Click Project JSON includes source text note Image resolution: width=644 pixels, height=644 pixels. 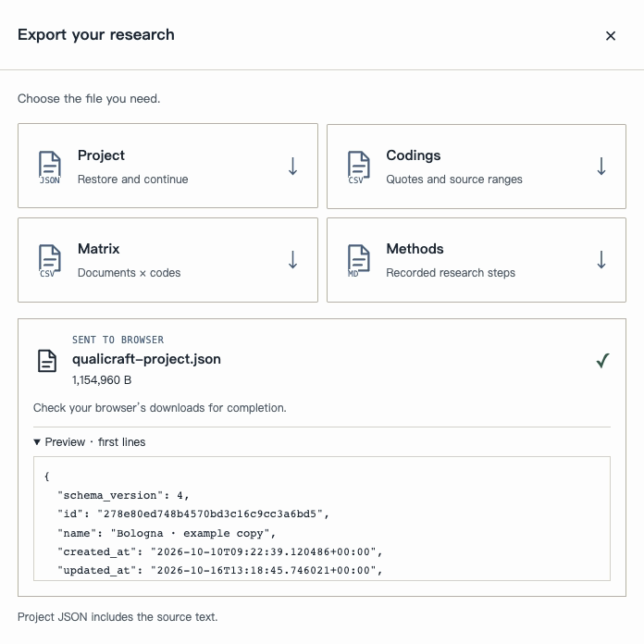[118, 617]
